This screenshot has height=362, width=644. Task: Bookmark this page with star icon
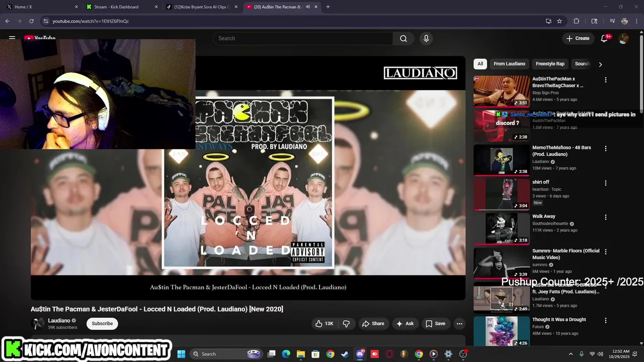559,21
